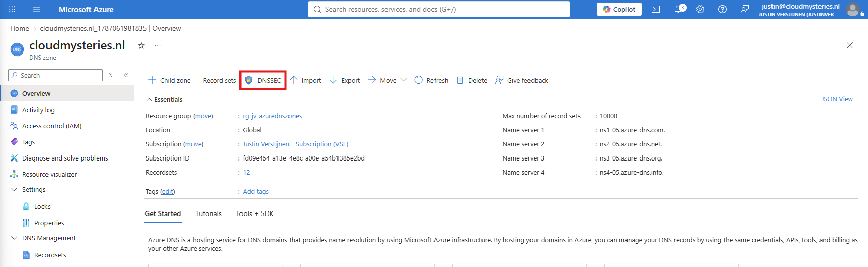Open JSON View
The width and height of the screenshot is (868, 267).
coord(837,99)
